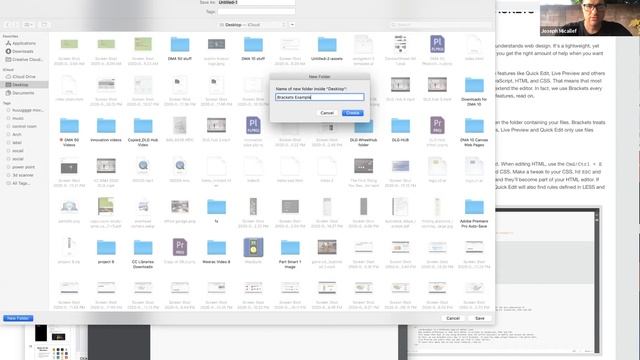
Task: Select the Part Smart 1 Image folder
Action: [x=290, y=253]
